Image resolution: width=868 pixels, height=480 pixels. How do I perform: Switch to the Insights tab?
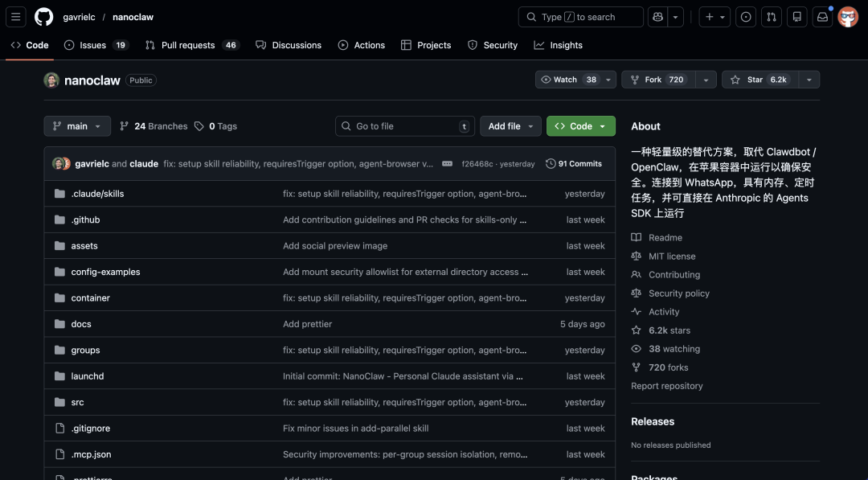[x=558, y=45]
